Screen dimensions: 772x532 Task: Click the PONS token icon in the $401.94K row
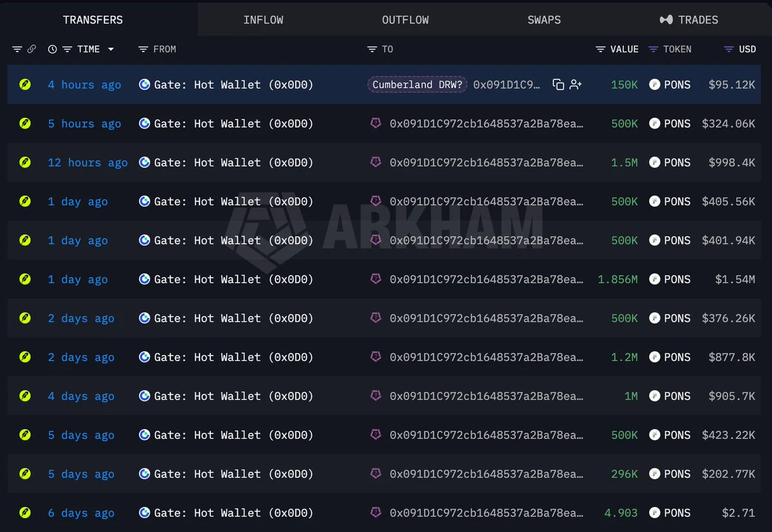click(x=655, y=240)
